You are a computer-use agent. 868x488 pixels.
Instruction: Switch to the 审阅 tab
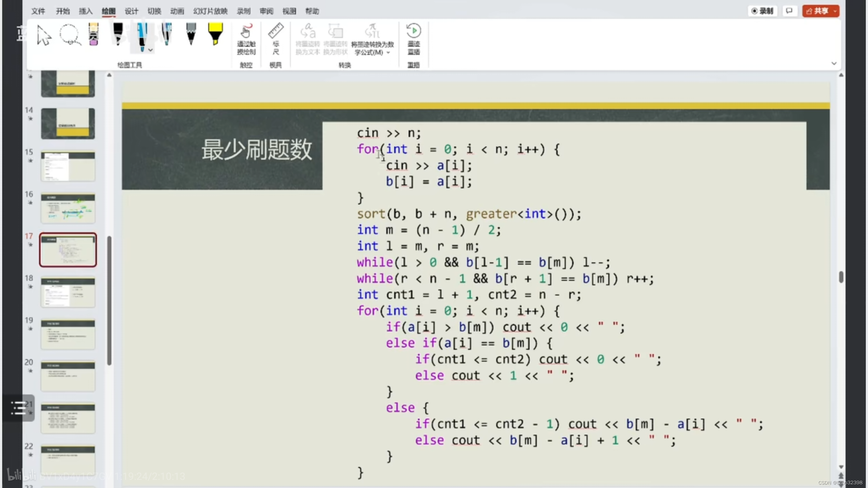(x=267, y=11)
